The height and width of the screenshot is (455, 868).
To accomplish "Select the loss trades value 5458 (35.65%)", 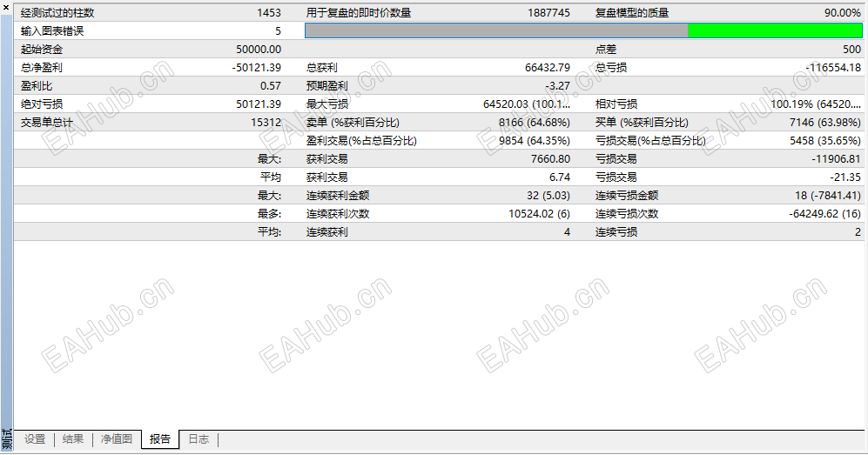I will click(x=824, y=140).
